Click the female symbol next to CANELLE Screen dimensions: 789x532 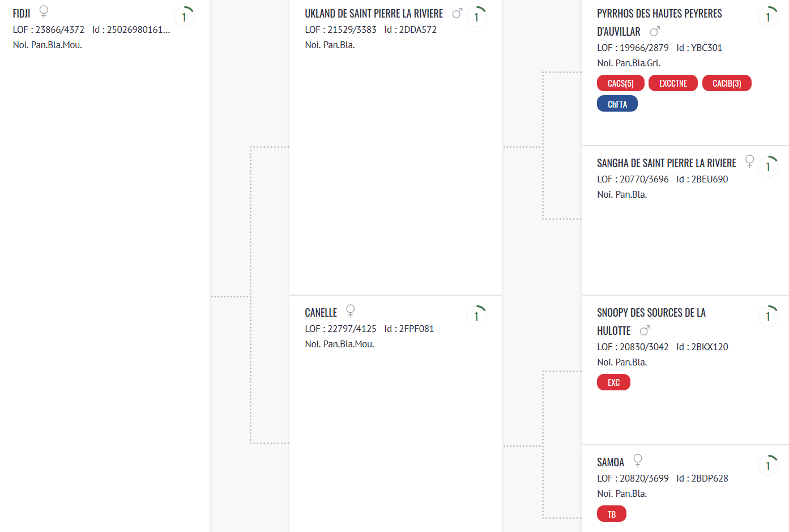pos(351,311)
